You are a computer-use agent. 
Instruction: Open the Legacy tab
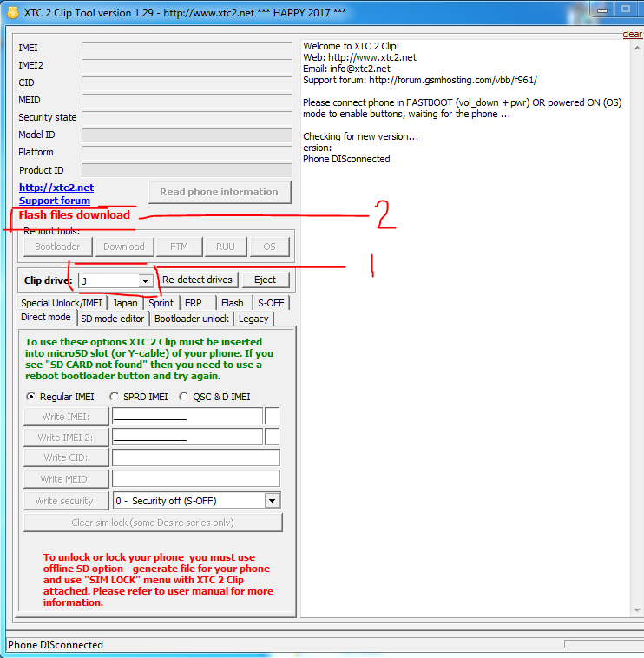pyautogui.click(x=253, y=319)
